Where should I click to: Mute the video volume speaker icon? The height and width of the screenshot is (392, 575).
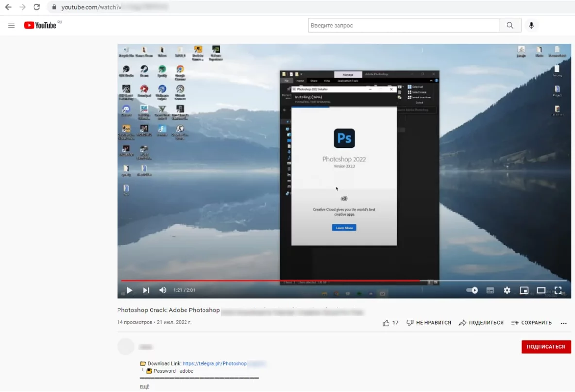point(163,290)
